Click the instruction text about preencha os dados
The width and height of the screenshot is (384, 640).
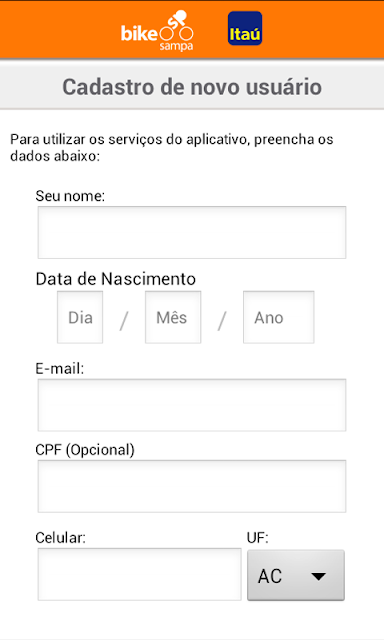[172, 147]
